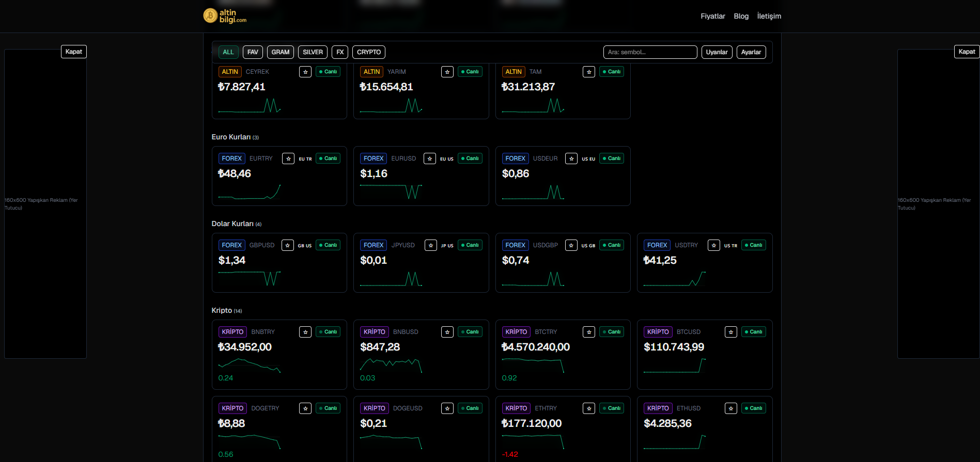This screenshot has width=980, height=462.
Task: Click the ALTIN tag on TAM card
Action: pos(514,72)
